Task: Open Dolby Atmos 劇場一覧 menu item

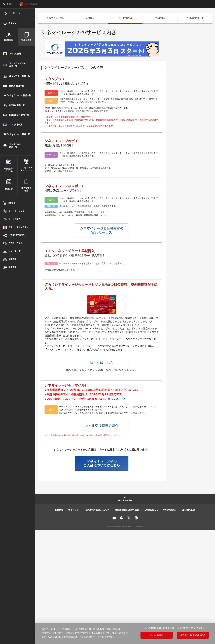Action: (17, 134)
